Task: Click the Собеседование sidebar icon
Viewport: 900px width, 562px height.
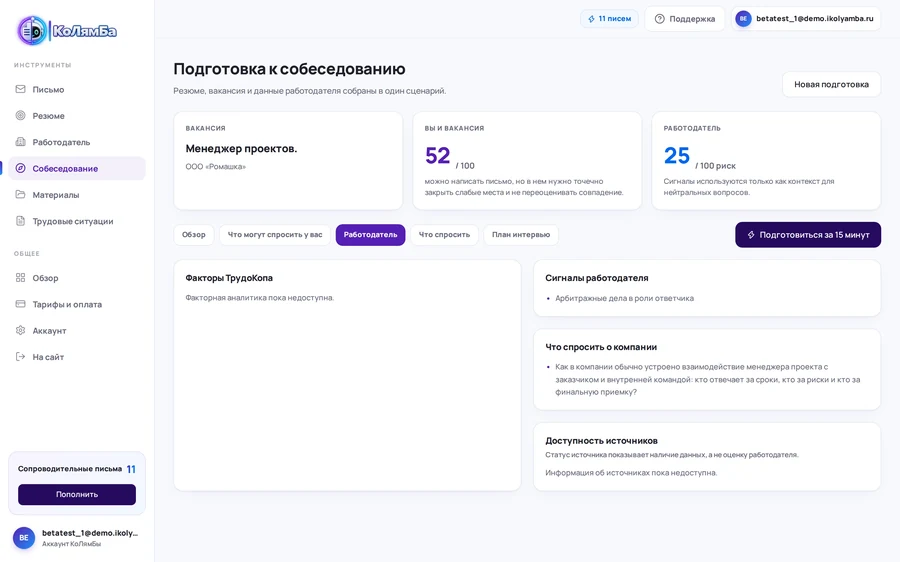Action: (21, 168)
